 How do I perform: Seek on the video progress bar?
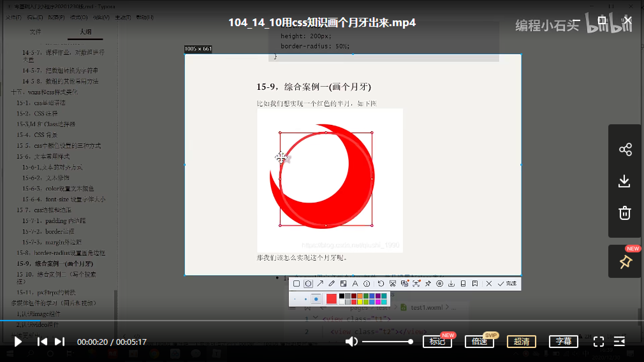point(322,320)
